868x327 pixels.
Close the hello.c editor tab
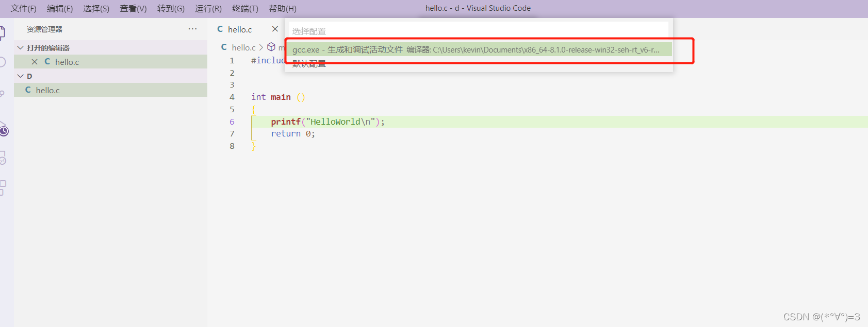coord(275,29)
